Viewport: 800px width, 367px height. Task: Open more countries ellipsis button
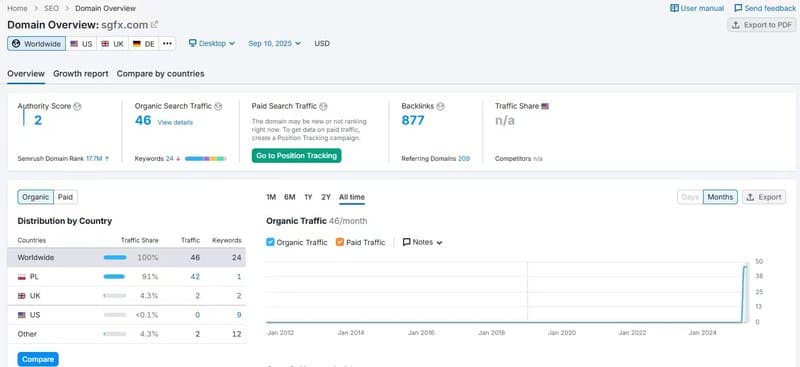click(167, 43)
